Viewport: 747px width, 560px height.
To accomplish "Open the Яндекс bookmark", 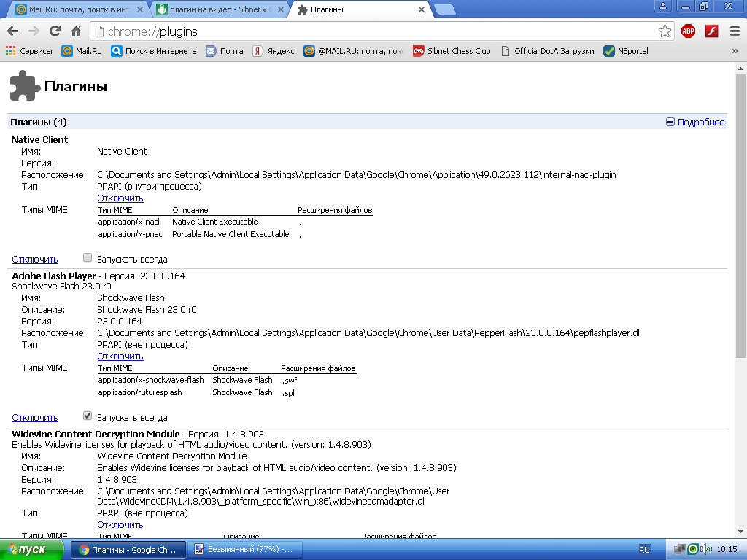I will (x=274, y=51).
